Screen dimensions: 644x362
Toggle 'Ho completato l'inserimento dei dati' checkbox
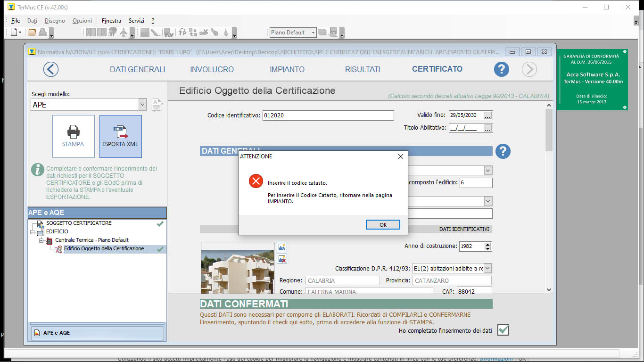(x=503, y=330)
